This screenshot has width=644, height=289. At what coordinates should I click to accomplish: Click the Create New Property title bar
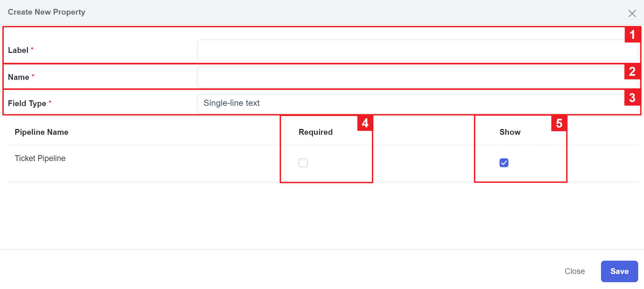tap(46, 12)
